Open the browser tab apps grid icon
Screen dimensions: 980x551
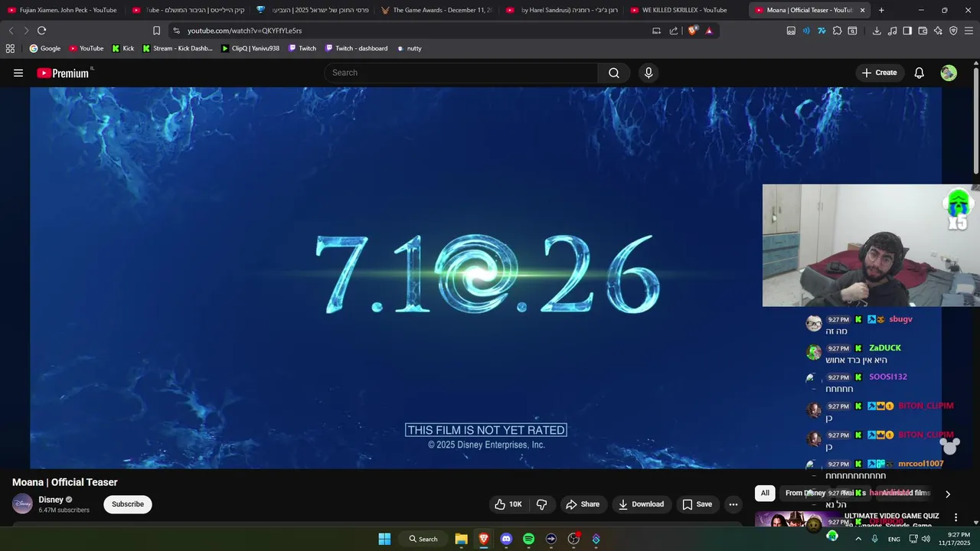(x=10, y=48)
